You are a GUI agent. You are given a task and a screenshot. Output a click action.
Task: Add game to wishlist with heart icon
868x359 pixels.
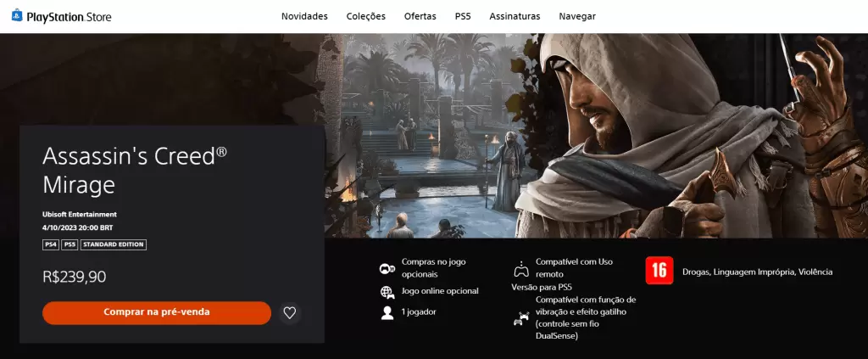click(290, 313)
